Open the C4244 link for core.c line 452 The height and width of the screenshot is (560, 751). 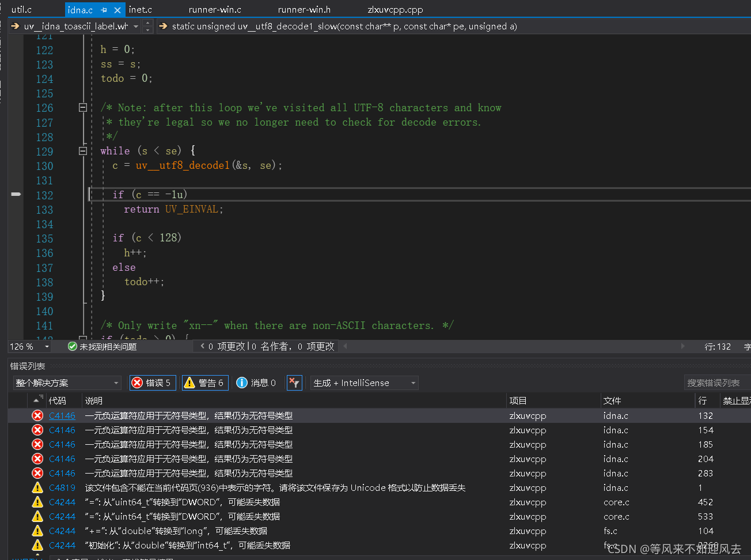62,502
